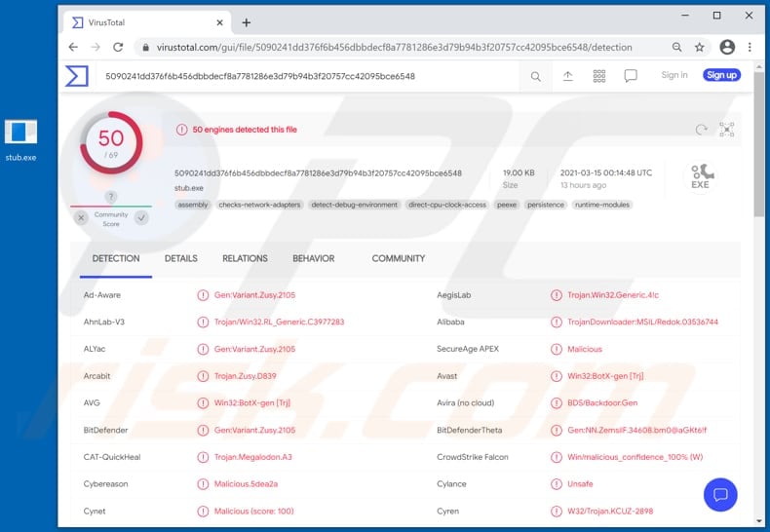Open a new browser tab
The image size is (770, 532).
pyautogui.click(x=246, y=22)
